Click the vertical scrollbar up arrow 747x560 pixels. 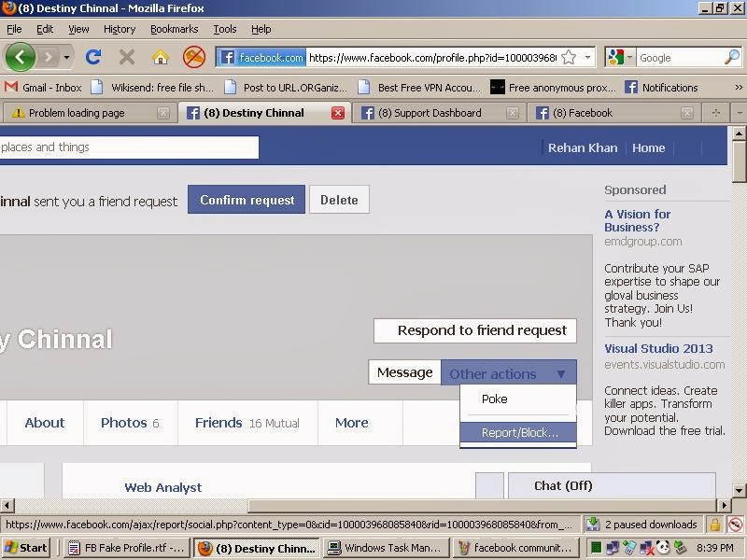pyautogui.click(x=739, y=133)
